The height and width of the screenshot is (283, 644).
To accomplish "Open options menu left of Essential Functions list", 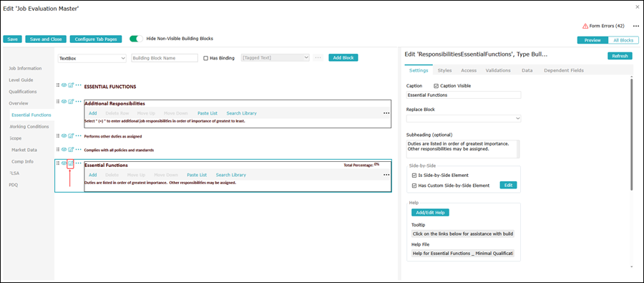I will (x=79, y=164).
